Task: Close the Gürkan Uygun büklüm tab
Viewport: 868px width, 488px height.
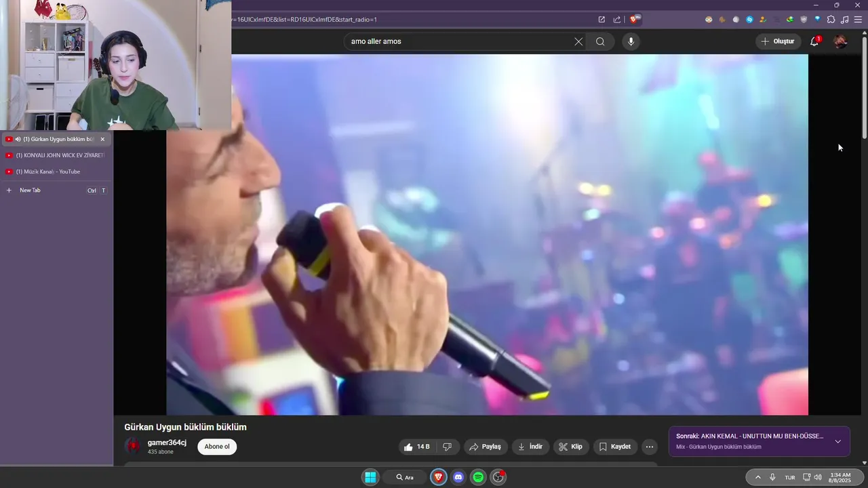Action: pos(102,139)
